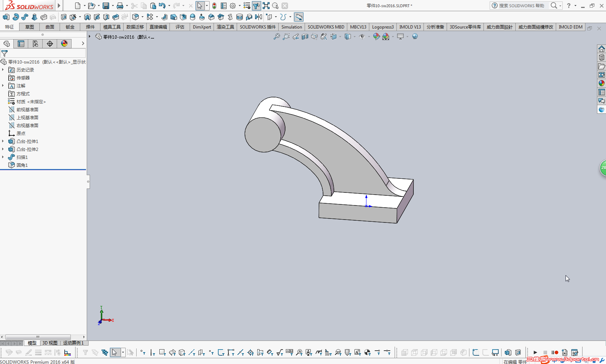606x364 pixels.
Task: Open Custom Properties icon in task pane
Action: (602, 92)
